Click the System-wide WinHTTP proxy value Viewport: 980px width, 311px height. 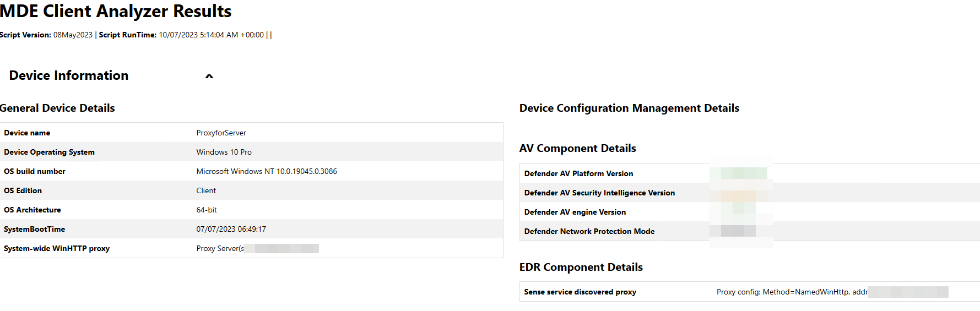coord(257,248)
